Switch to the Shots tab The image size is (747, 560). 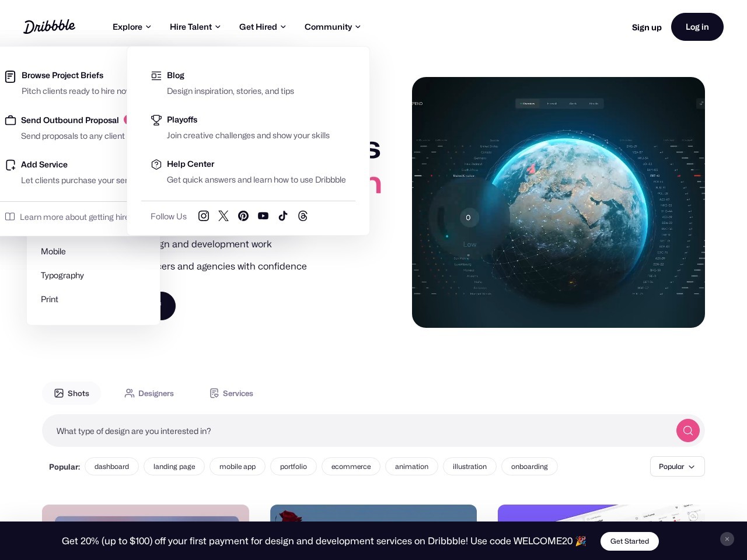(71, 393)
